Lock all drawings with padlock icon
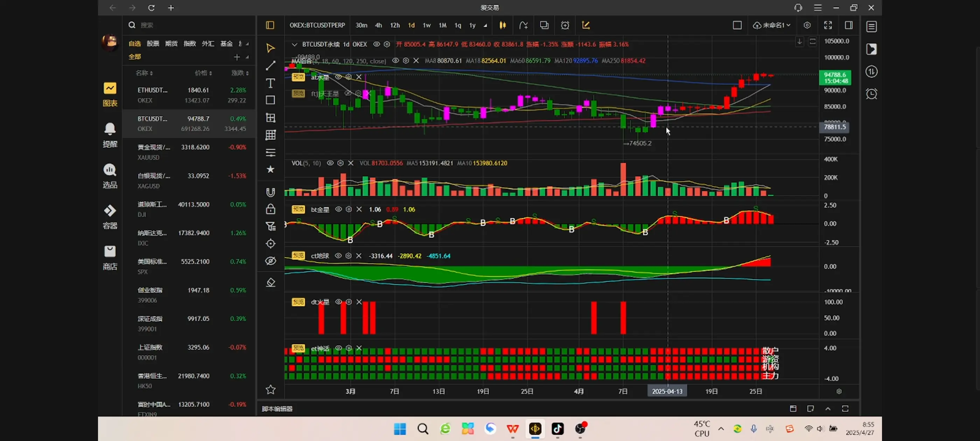The height and width of the screenshot is (441, 980). coord(270,209)
